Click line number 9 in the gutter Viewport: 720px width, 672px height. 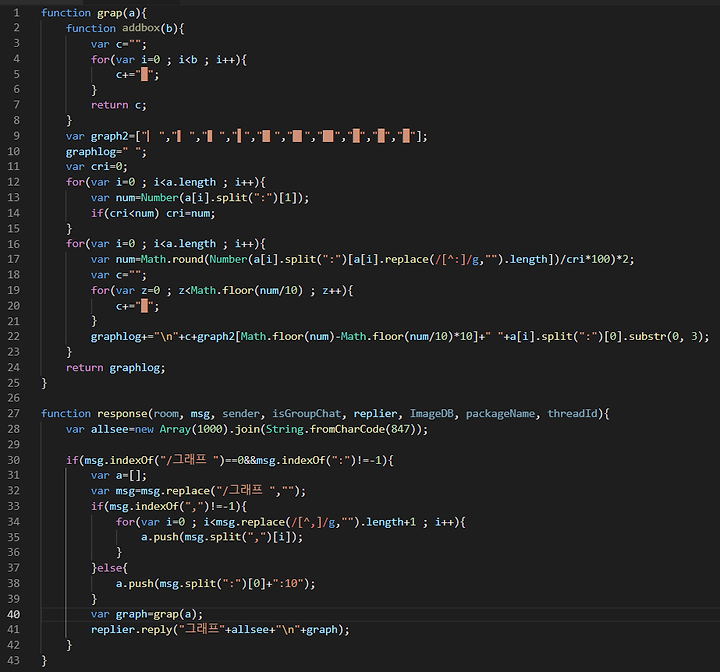17,136
